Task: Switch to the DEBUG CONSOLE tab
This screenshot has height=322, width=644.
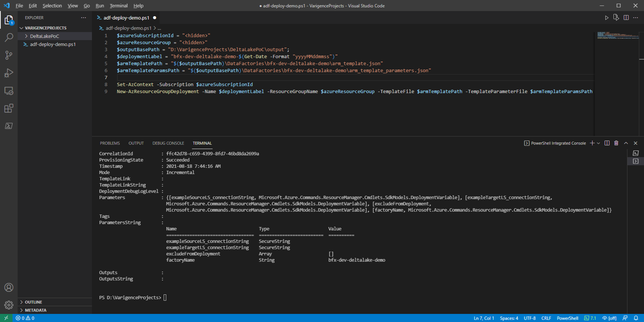Action: pos(168,143)
